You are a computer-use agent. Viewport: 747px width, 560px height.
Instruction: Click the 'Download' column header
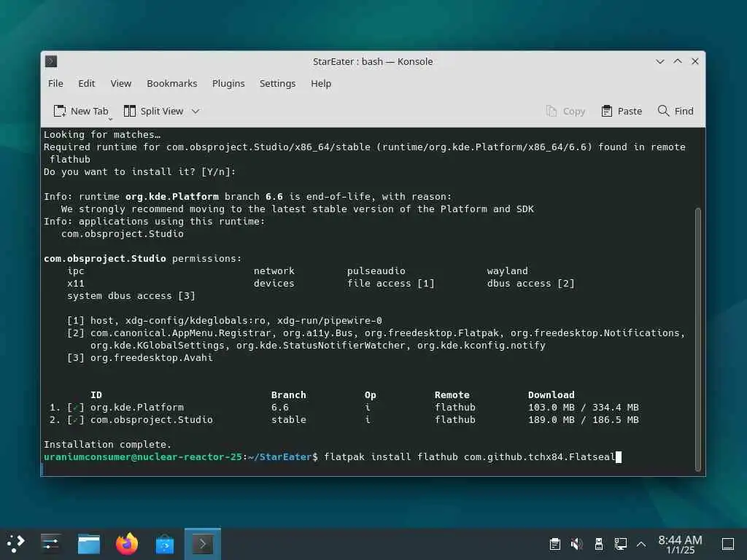point(551,394)
